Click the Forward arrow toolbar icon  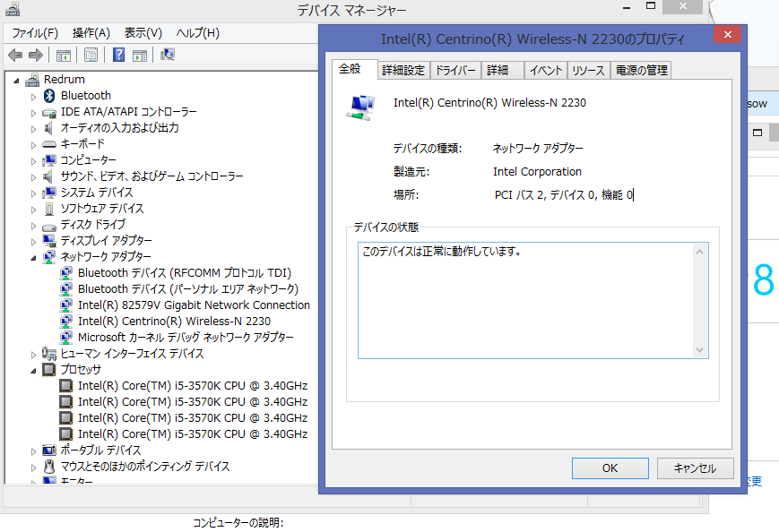coord(35,56)
